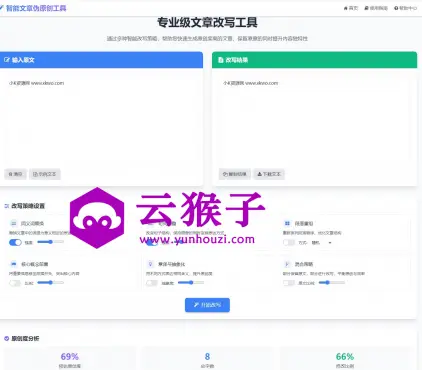Screen dimensions: 422x370
Task: Adjust the 混合策略 ratio slider
Action: (x=332, y=282)
